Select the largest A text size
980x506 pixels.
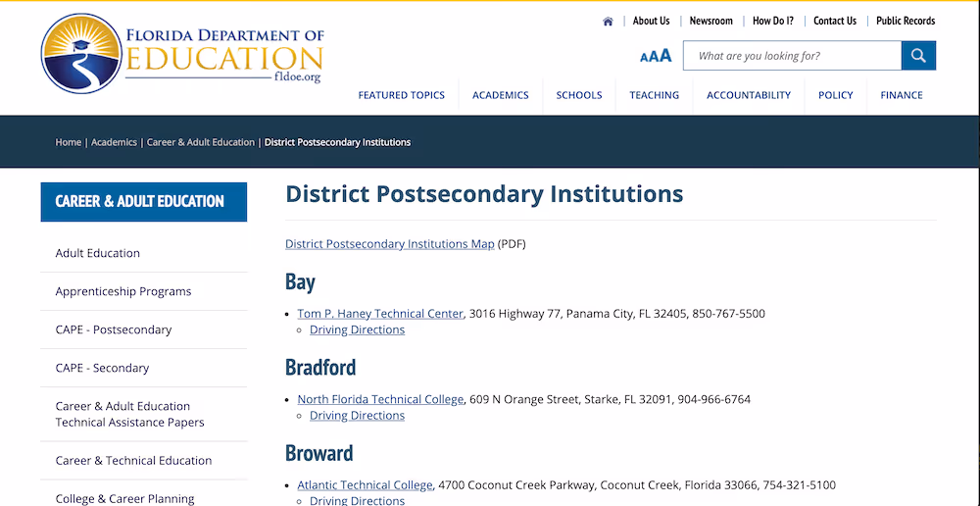click(665, 56)
